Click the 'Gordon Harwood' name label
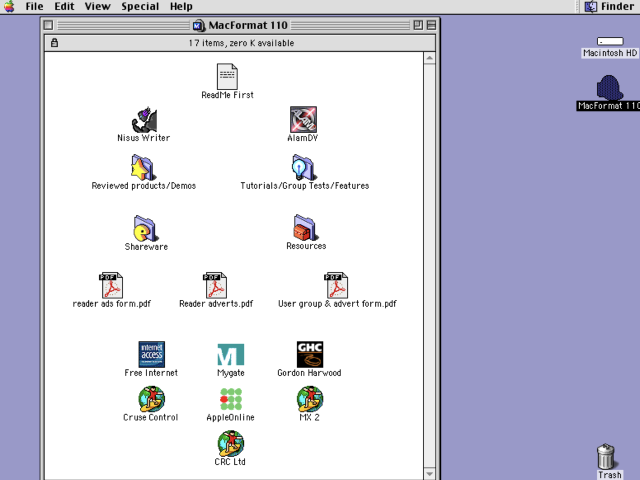 click(309, 373)
